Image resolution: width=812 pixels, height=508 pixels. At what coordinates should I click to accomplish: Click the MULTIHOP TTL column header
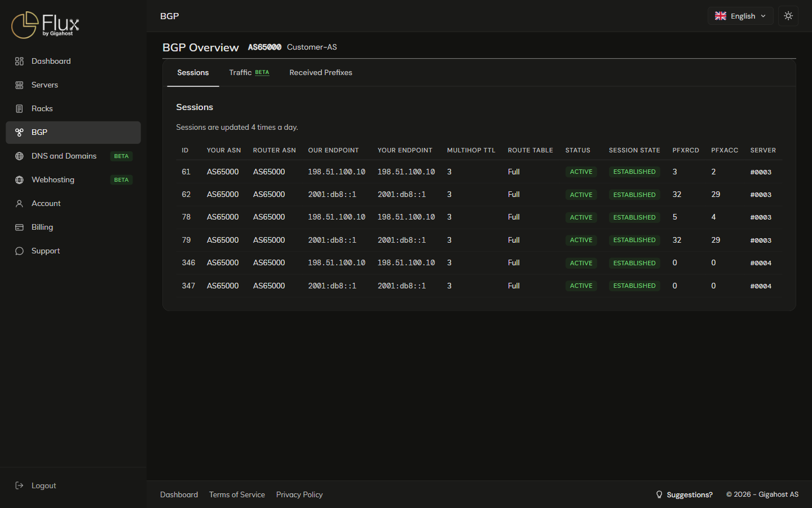471,150
